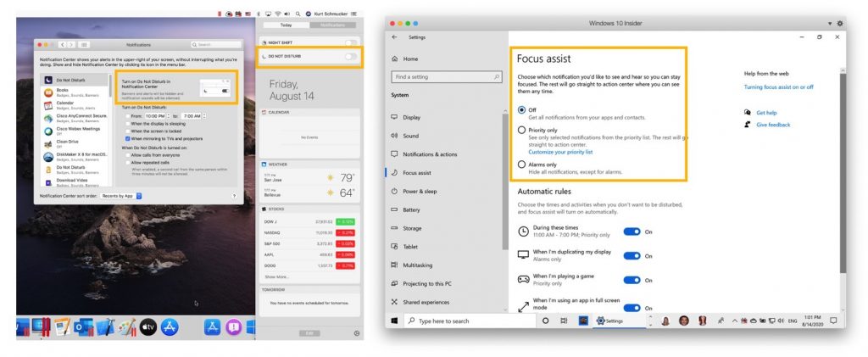Click Home in Windows Settings
Image resolution: width=868 pixels, height=357 pixels.
click(x=410, y=59)
